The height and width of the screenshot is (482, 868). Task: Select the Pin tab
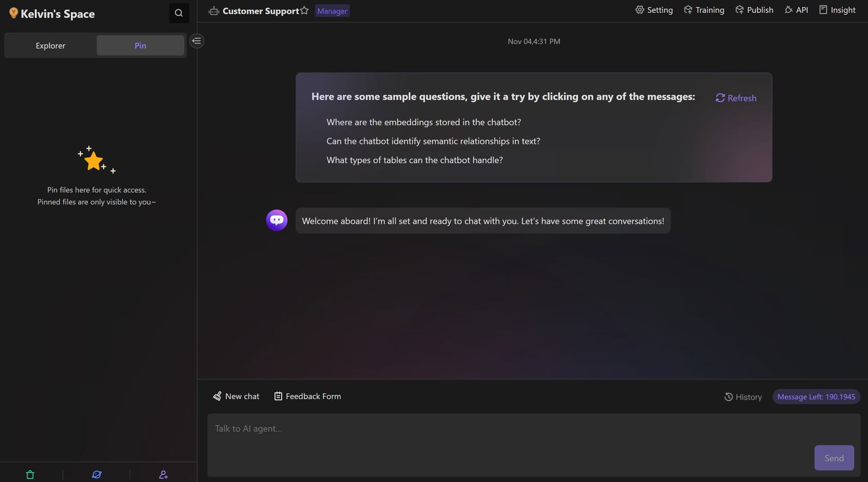140,46
